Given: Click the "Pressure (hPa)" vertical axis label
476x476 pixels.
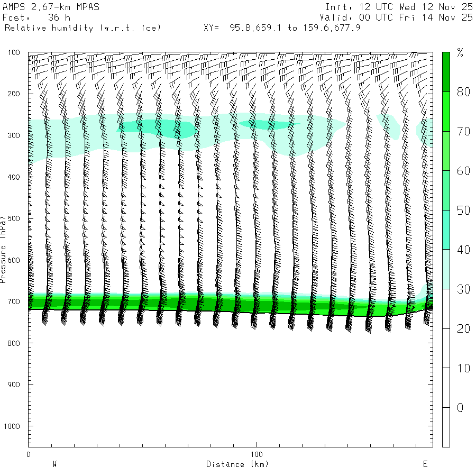Looking at the screenshot, I should [x=4, y=249].
